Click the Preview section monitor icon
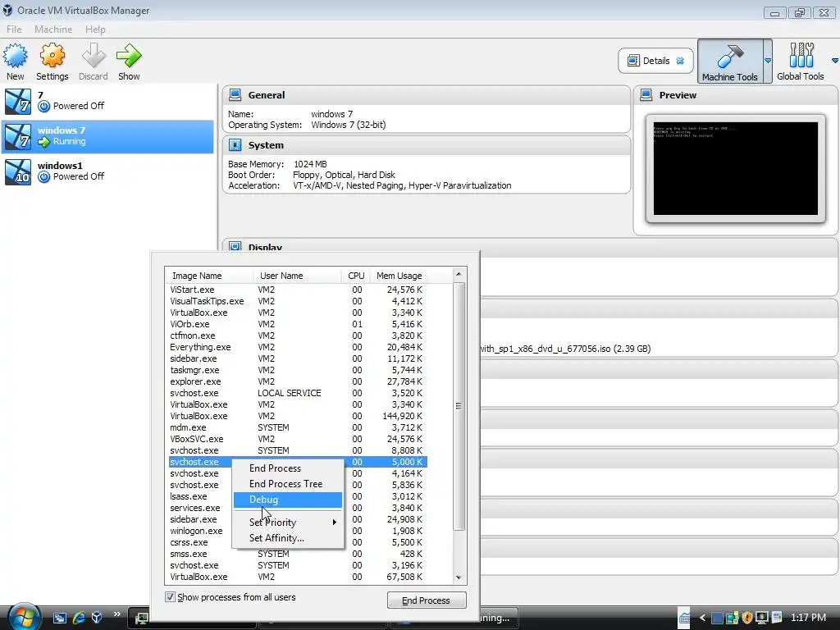Image resolution: width=840 pixels, height=630 pixels. click(646, 95)
